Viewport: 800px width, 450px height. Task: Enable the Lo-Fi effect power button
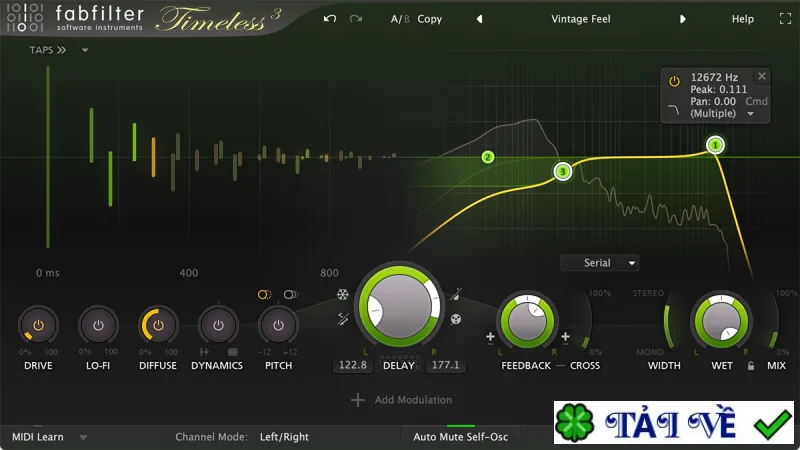(x=98, y=325)
